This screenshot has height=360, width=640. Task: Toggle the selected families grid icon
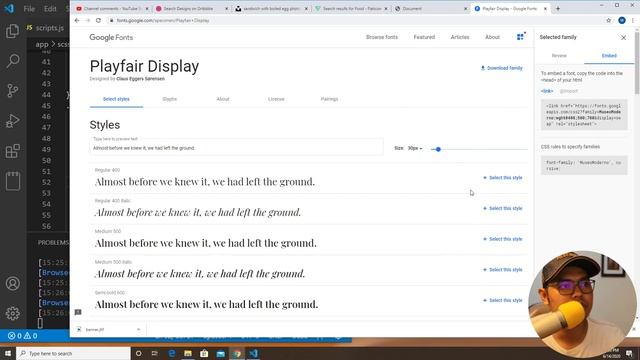(x=520, y=37)
